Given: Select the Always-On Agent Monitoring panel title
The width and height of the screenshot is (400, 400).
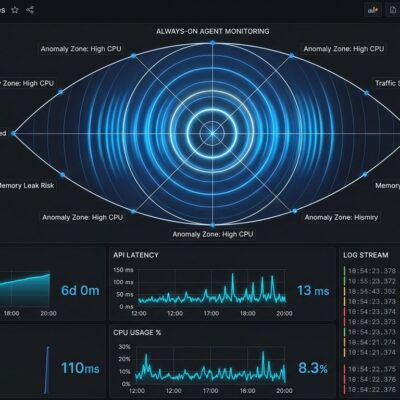Looking at the screenshot, I should click(213, 31).
